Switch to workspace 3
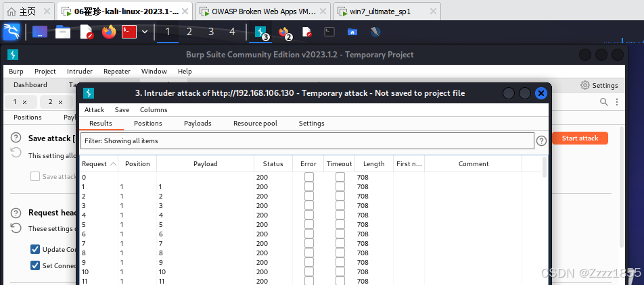The width and height of the screenshot is (644, 285). coord(210,32)
